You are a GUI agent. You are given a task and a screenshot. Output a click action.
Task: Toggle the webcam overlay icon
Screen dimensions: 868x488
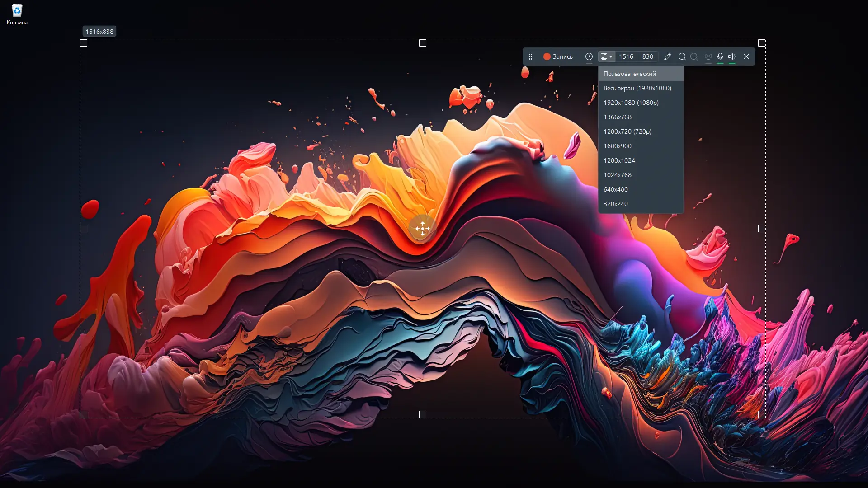[x=708, y=56]
